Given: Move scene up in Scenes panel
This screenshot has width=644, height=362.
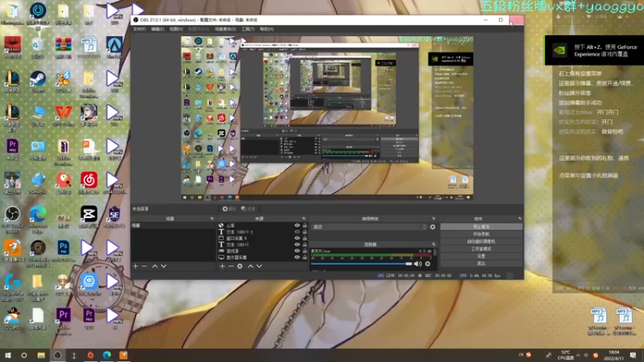Looking at the screenshot, I should point(155,266).
